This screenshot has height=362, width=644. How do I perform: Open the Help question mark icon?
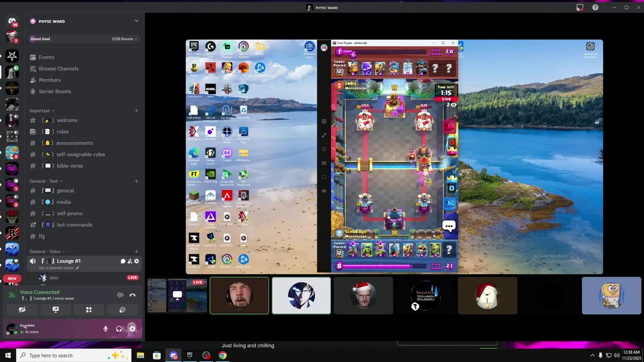[x=595, y=8]
